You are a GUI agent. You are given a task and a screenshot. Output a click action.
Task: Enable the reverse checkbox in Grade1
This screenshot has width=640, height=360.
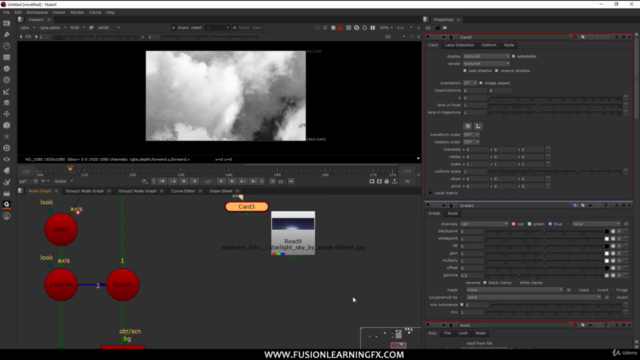coord(462,283)
